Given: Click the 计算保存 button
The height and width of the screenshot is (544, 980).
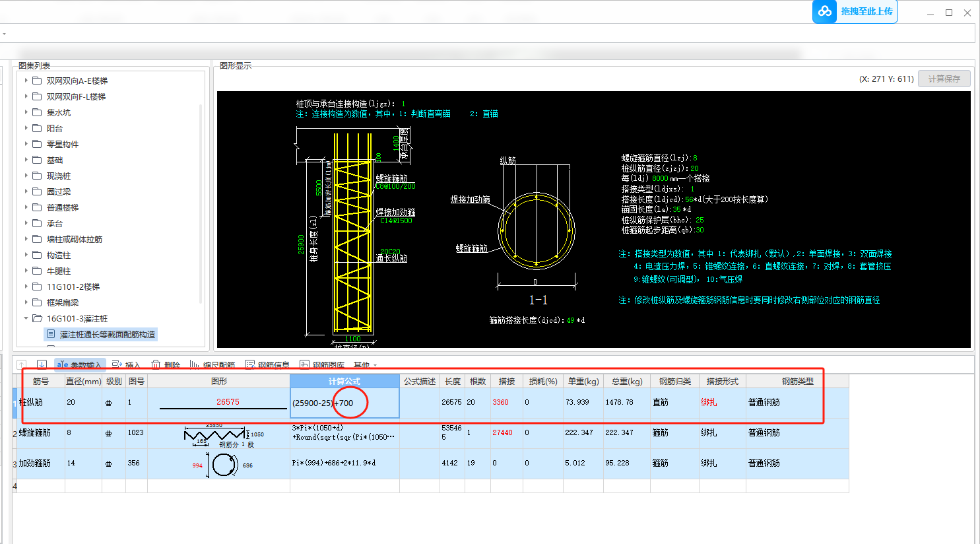Looking at the screenshot, I should tap(944, 79).
